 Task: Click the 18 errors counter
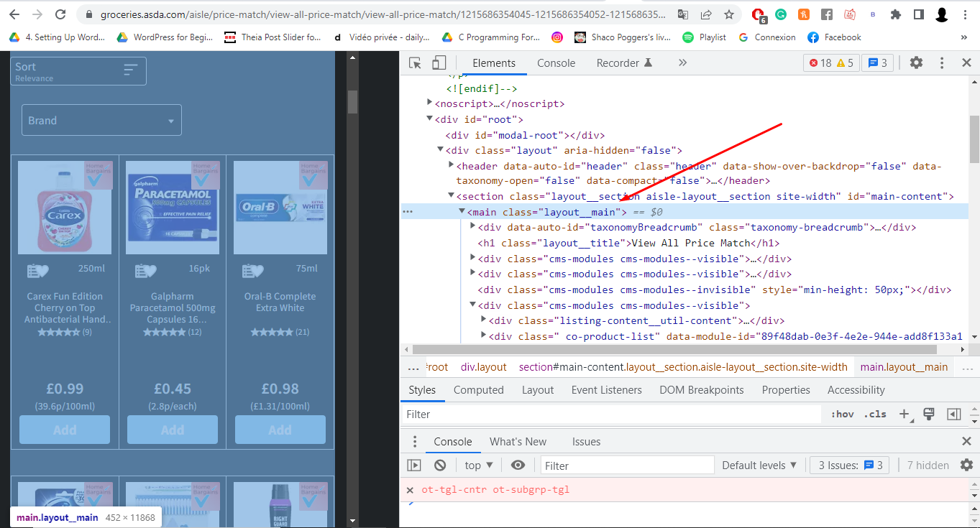click(820, 63)
